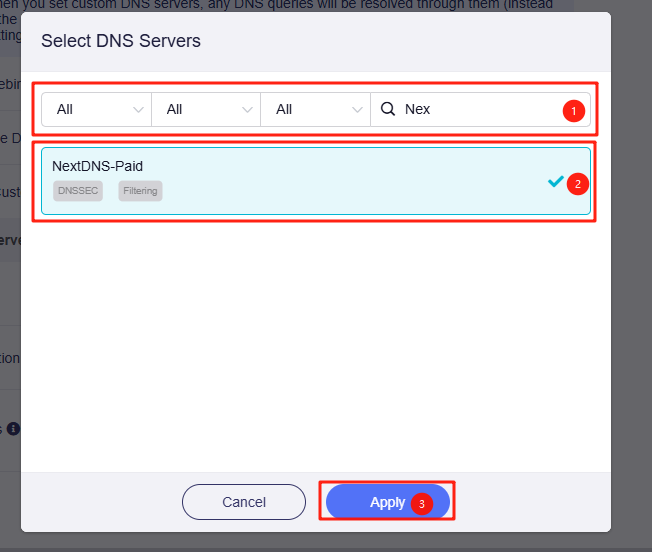The height and width of the screenshot is (552, 652).
Task: Click the magnifier icon in search box
Action: [388, 109]
